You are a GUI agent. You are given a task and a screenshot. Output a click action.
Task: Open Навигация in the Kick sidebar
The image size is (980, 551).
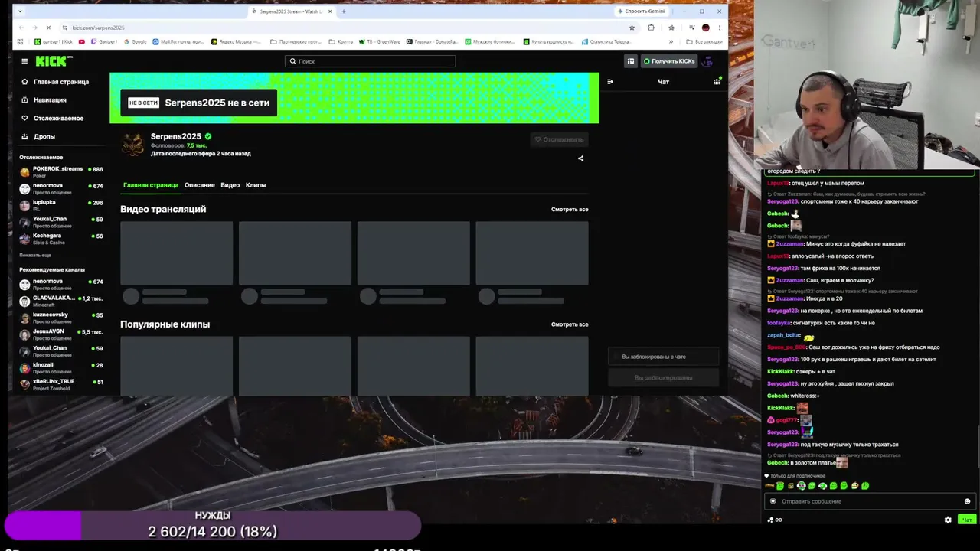(x=44, y=100)
